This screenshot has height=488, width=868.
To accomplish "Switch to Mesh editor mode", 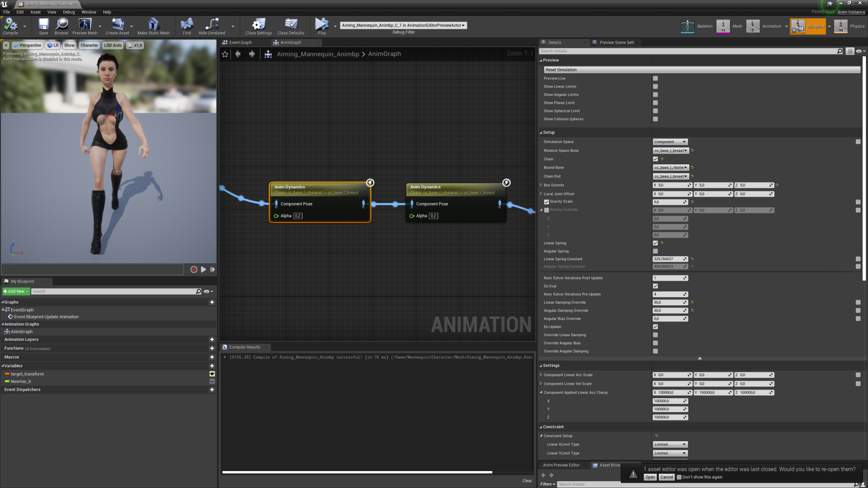I will pos(730,26).
